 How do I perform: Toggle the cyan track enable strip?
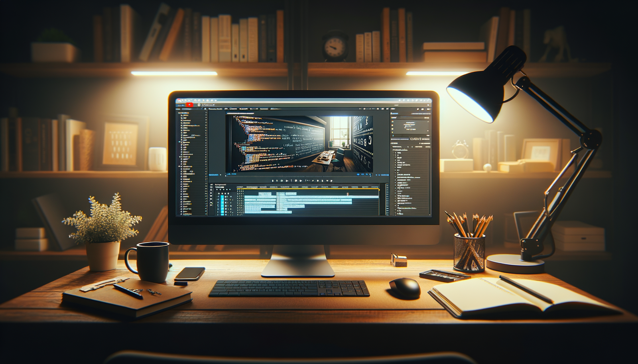(x=222, y=203)
